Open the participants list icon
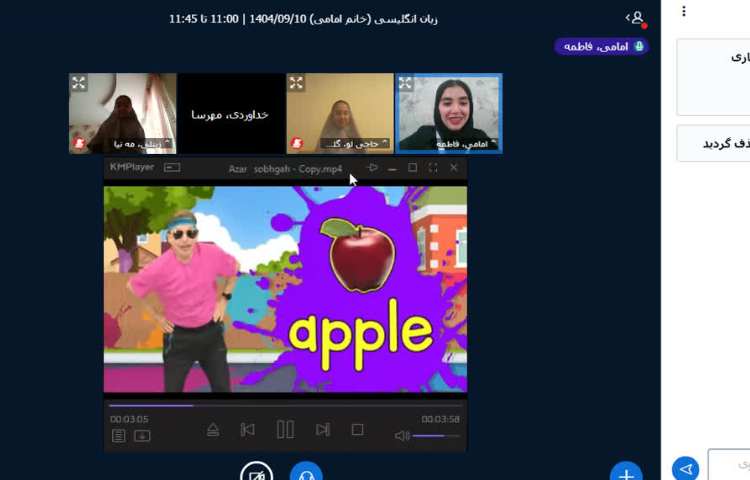Screen dimensions: 750x480 coord(636,18)
